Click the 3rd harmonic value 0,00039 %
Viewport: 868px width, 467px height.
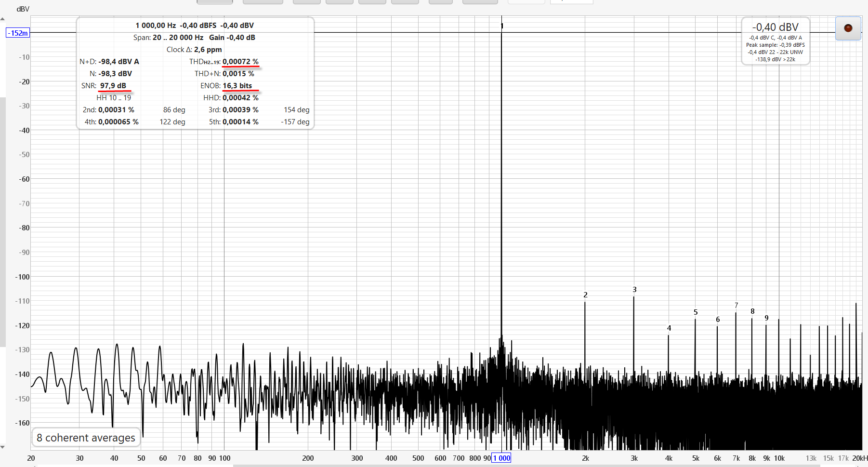(x=240, y=110)
